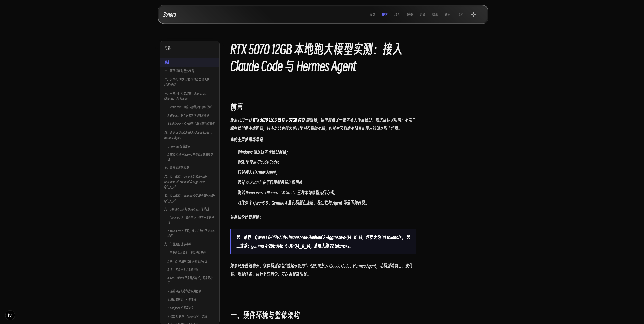Screen dimensions: 644x324
Task: Click the 一、硬件环境与整体架构 article heading
Action: point(265,315)
